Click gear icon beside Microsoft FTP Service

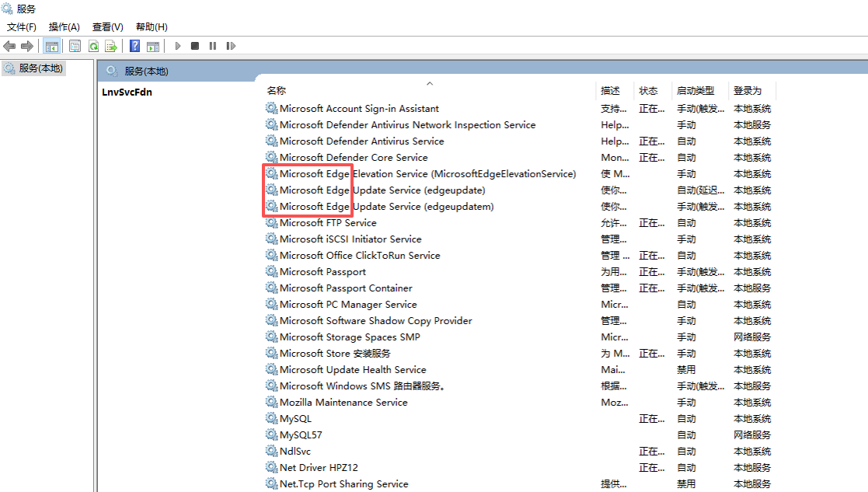[x=271, y=222]
